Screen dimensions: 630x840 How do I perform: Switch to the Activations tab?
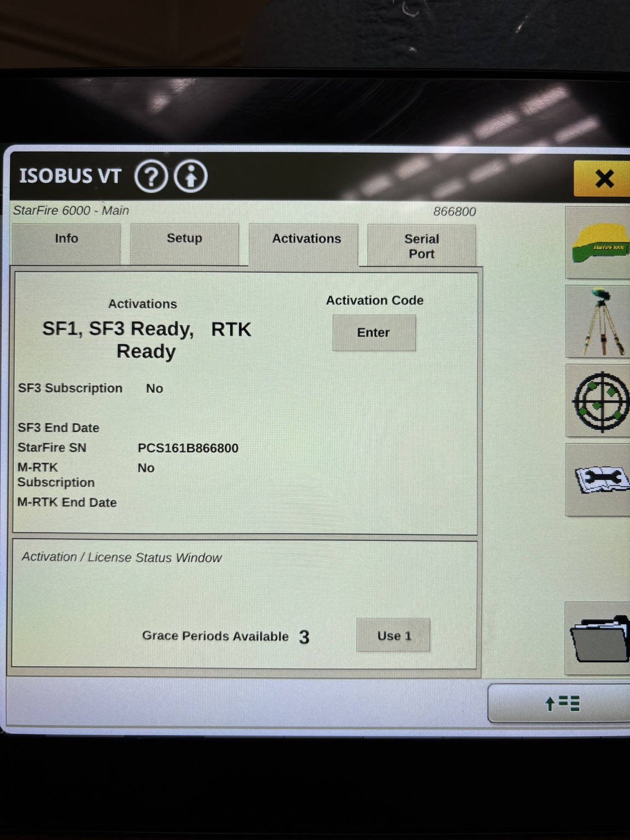[x=306, y=239]
